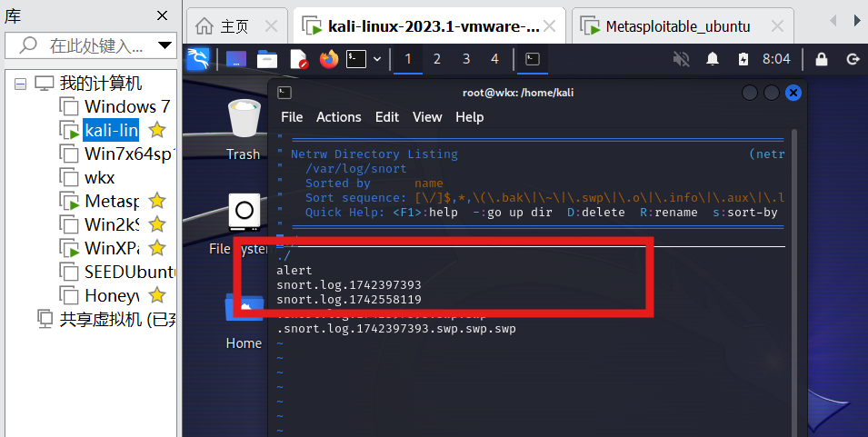The height and width of the screenshot is (437, 868).
Task: Open the terminal File menu
Action: [x=292, y=116]
